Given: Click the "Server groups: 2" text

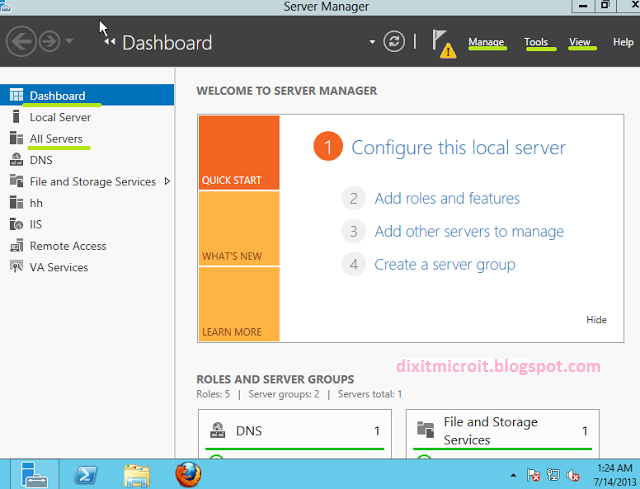Looking at the screenshot, I should click(x=284, y=394).
